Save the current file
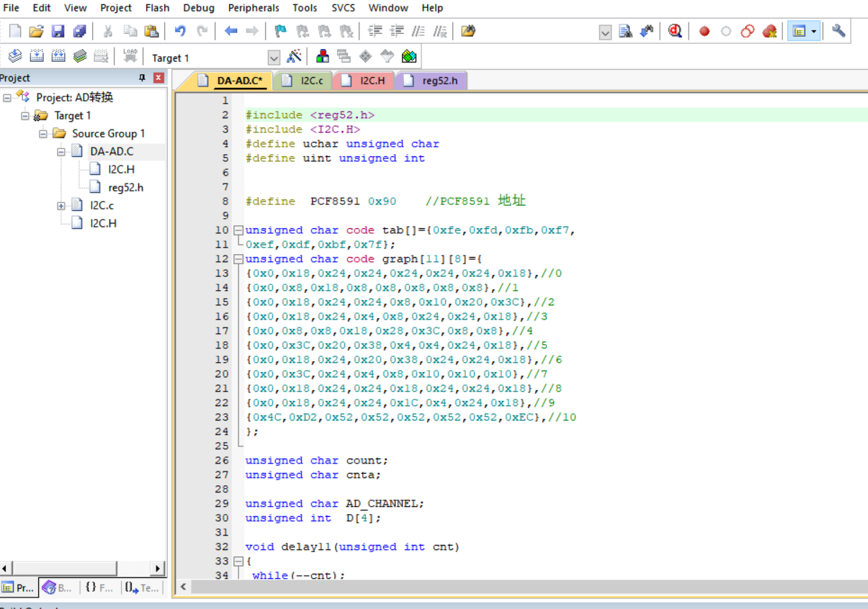Image resolution: width=868 pixels, height=609 pixels. coord(58,31)
